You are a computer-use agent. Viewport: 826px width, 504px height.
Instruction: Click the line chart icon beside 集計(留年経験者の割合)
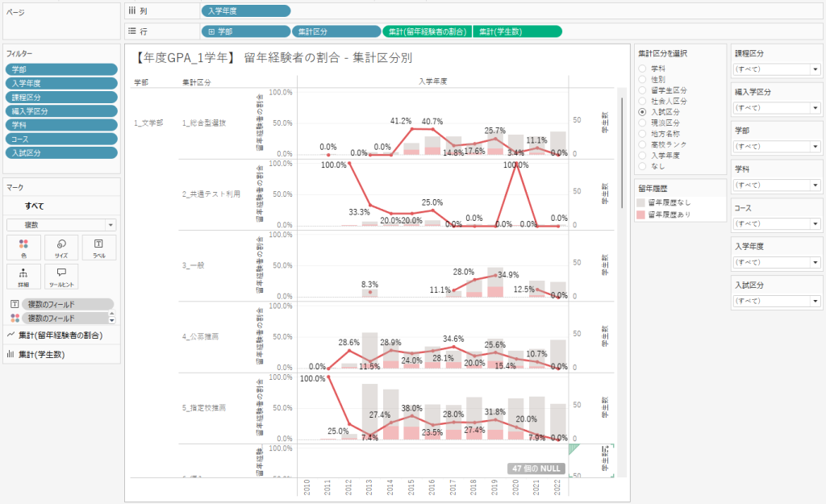pos(10,335)
